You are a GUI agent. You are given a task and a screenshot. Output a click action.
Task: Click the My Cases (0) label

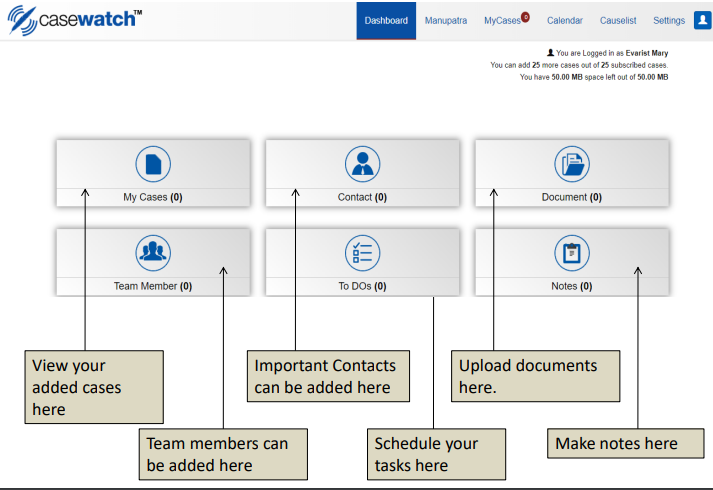pyautogui.click(x=153, y=197)
